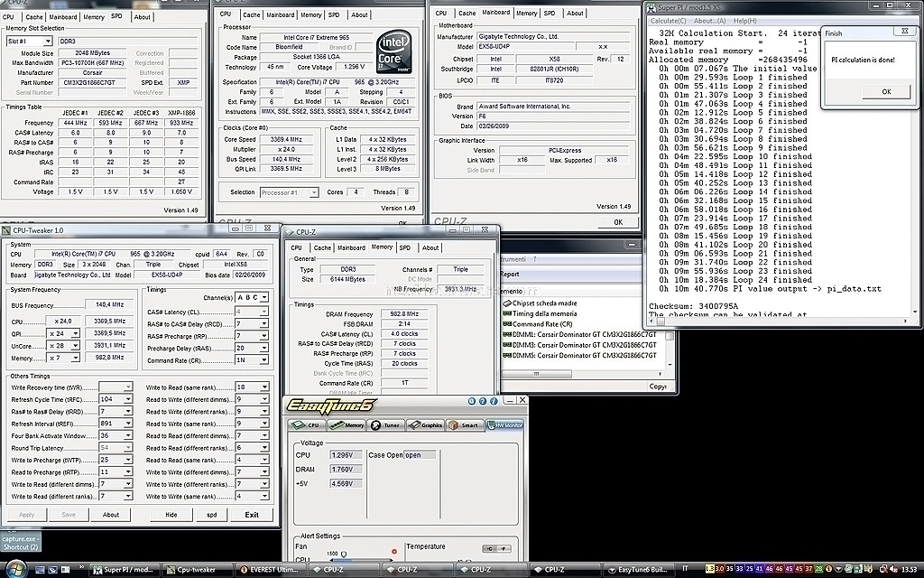This screenshot has height=578, width=924.
Task: Switch EasyTune6 temperature unit to °C
Action: [489, 548]
